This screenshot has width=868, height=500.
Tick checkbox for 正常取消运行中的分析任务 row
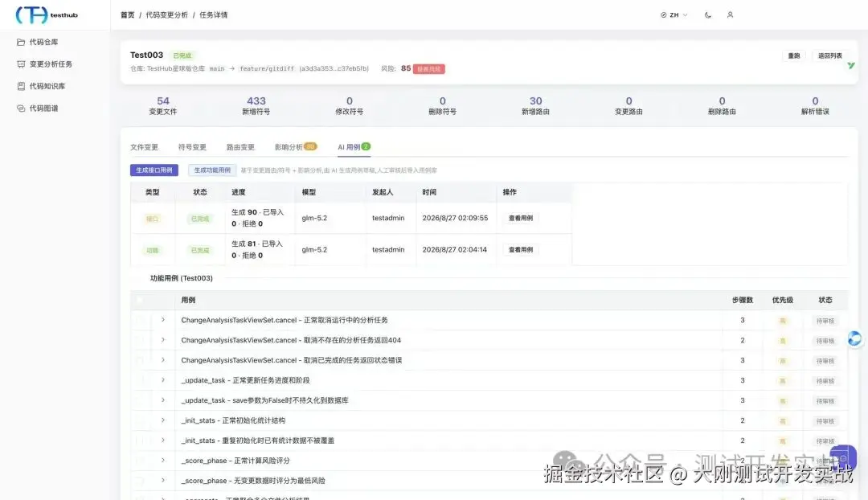pyautogui.click(x=140, y=320)
